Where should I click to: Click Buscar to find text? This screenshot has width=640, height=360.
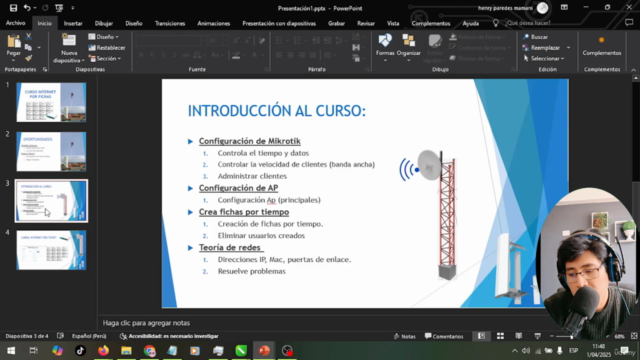pos(536,37)
